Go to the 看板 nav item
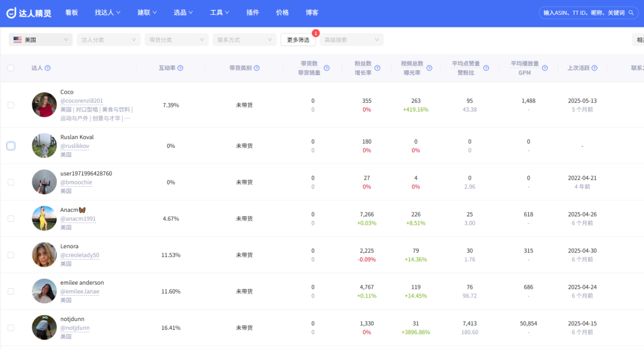644x349 pixels. pos(72,13)
